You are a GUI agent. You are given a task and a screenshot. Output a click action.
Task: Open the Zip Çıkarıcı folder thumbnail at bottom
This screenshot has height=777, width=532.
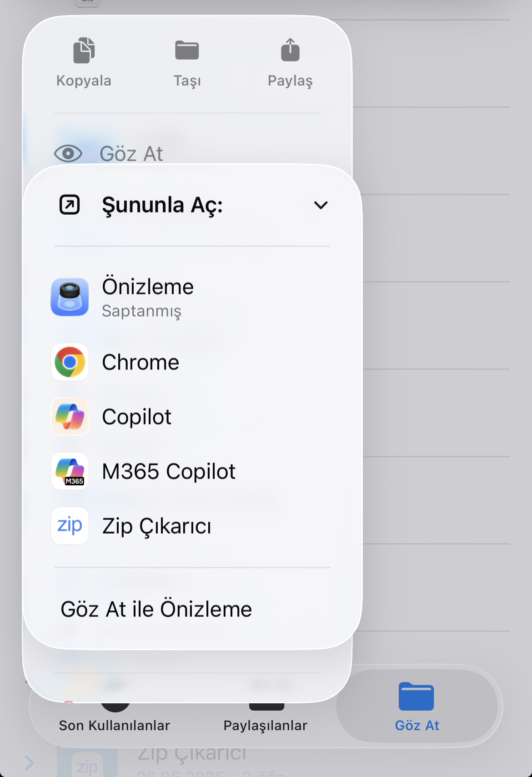click(87, 762)
